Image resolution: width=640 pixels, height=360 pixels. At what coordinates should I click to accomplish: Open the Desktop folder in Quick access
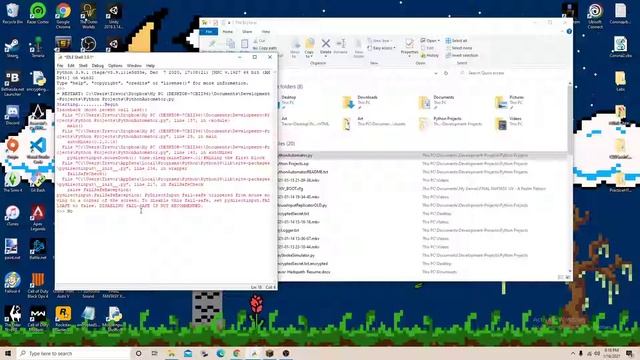tap(288, 101)
